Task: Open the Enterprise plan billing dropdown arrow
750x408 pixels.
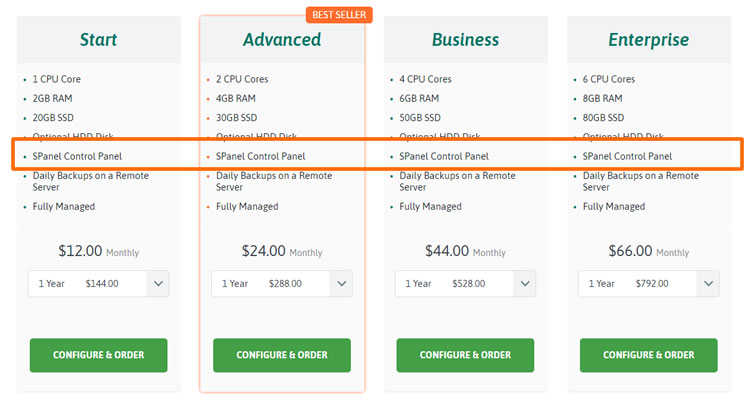Action: click(708, 284)
